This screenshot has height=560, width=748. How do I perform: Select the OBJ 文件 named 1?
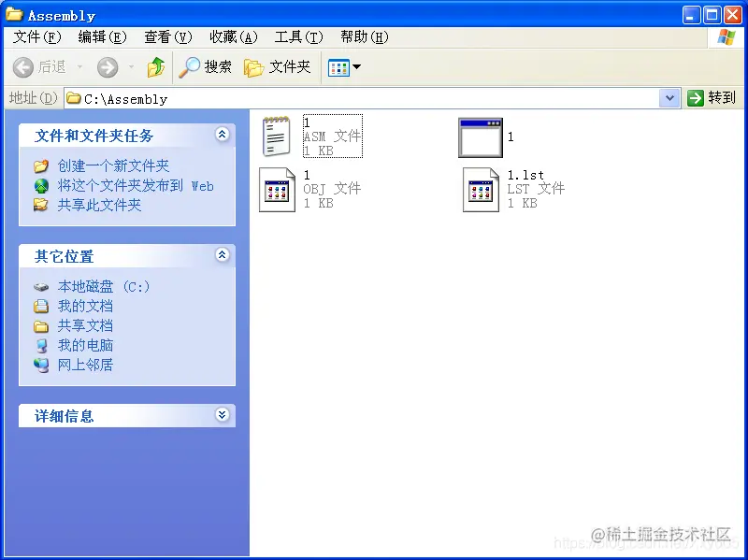pos(277,189)
